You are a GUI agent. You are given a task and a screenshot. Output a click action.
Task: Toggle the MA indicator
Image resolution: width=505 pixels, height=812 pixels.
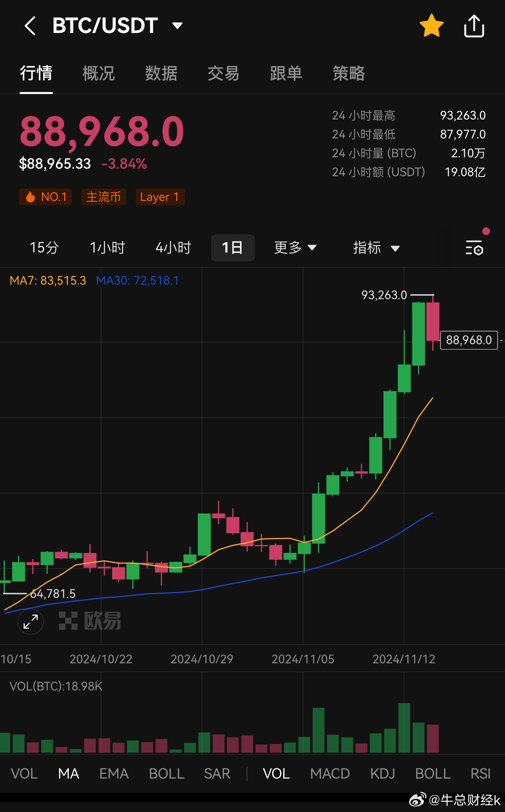tap(69, 773)
